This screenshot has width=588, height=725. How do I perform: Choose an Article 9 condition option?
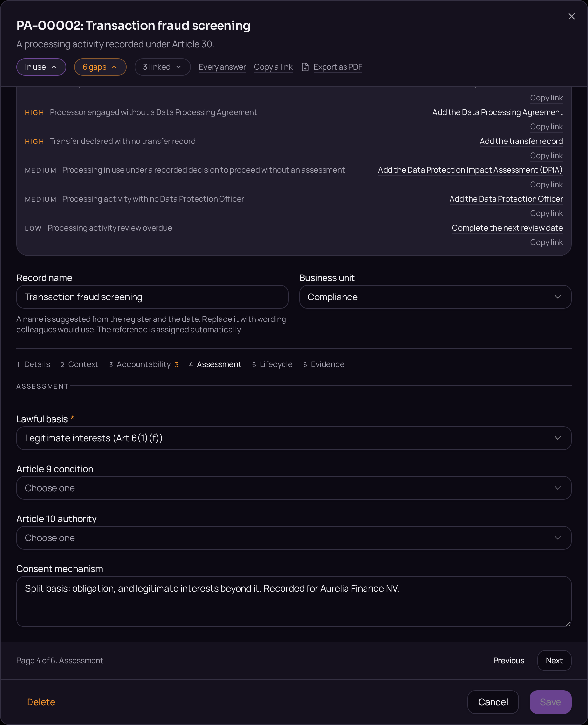(x=294, y=488)
